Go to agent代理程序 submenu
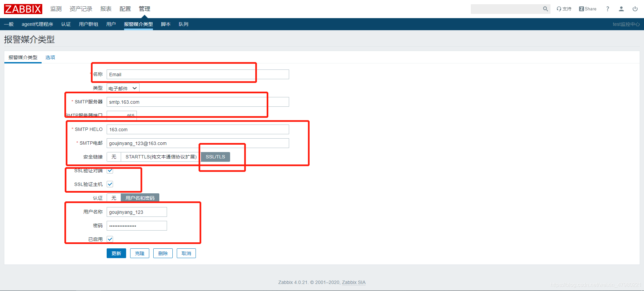Image resolution: width=644 pixels, height=291 pixels. (x=37, y=24)
